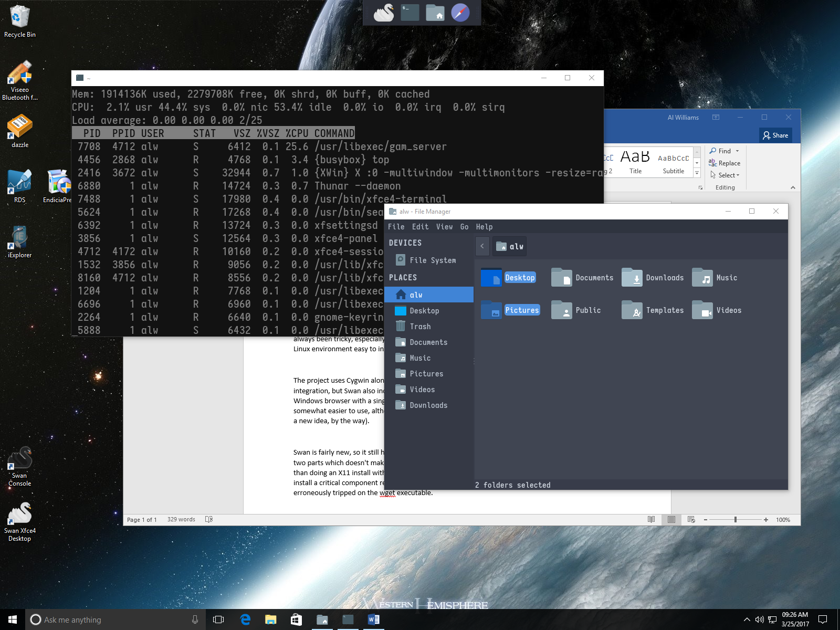Switch Word to Web Layout view

click(691, 519)
